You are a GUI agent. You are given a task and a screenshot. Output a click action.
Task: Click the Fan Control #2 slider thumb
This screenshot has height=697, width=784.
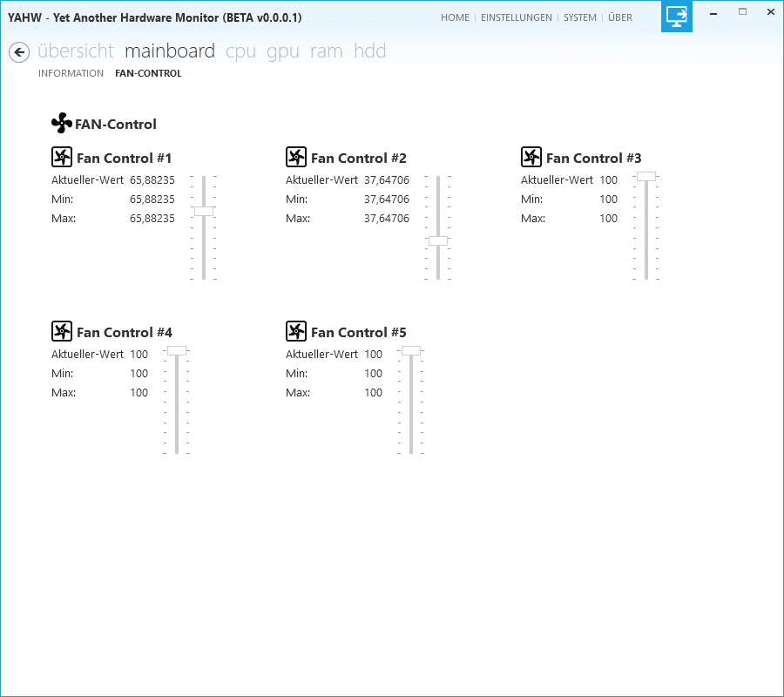(438, 240)
